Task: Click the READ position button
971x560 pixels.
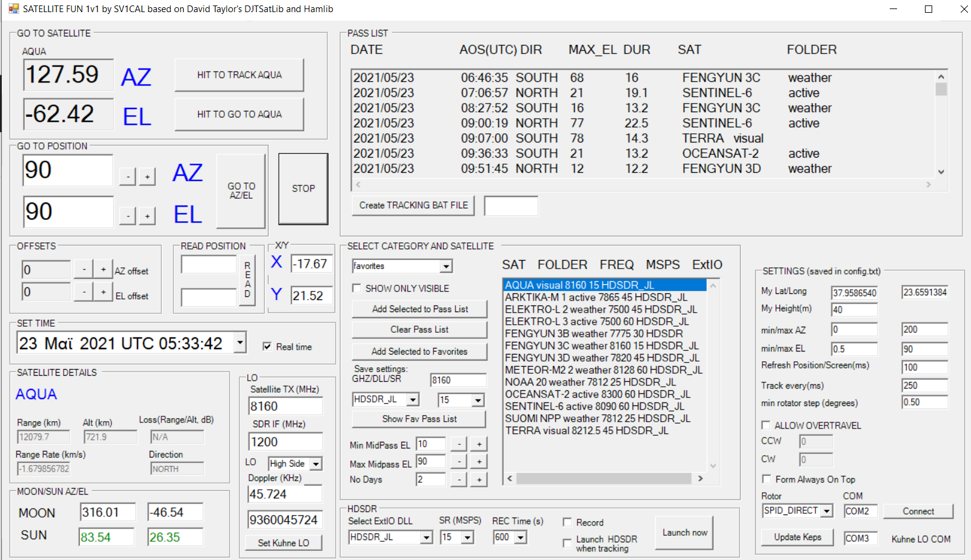Action: point(247,280)
